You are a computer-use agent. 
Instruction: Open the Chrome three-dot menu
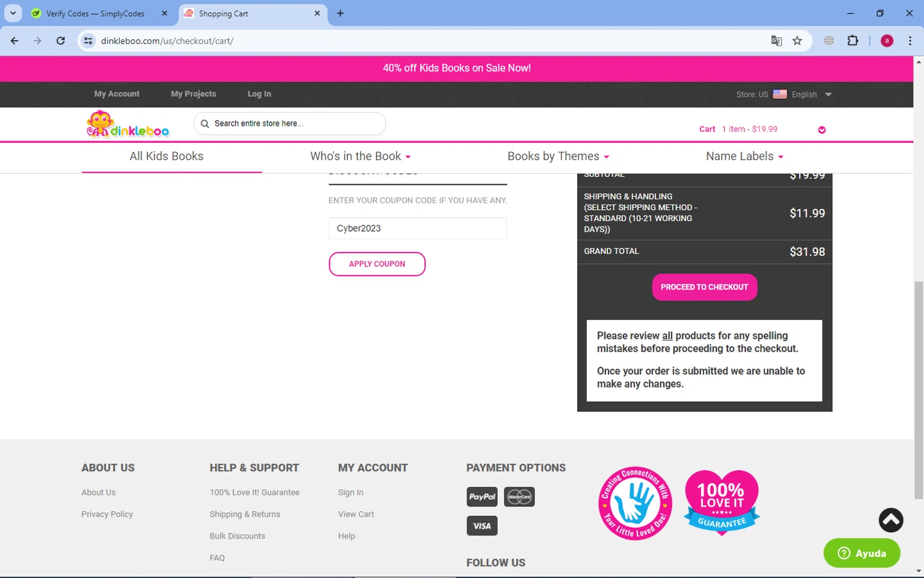(x=910, y=41)
